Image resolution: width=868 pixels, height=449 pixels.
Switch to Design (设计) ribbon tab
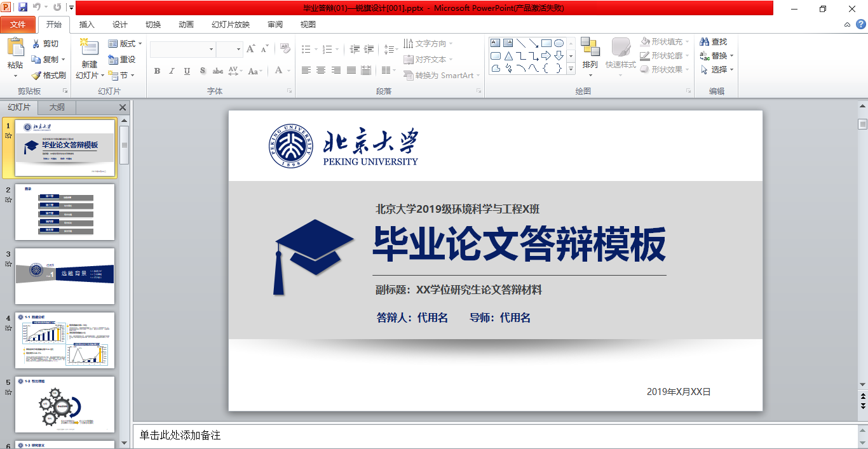point(119,25)
